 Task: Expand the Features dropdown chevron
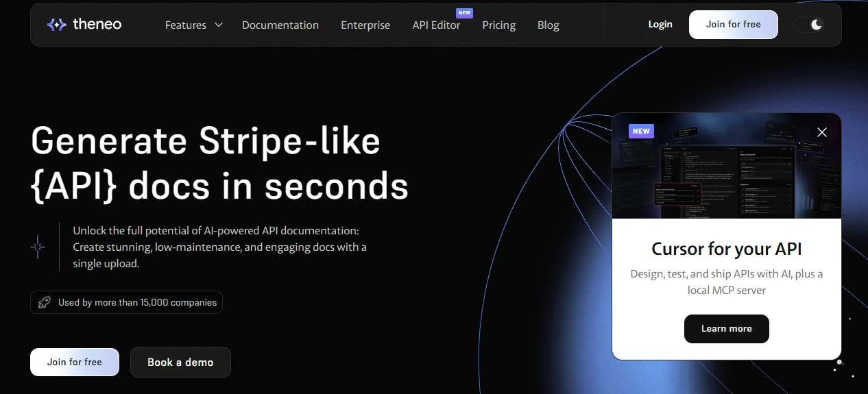coord(219,25)
